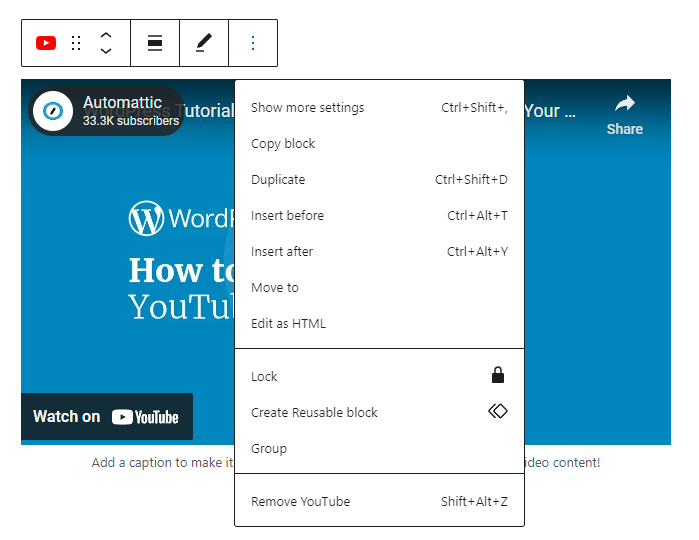Click the YouTube block type icon
The image size is (699, 540).
point(46,43)
